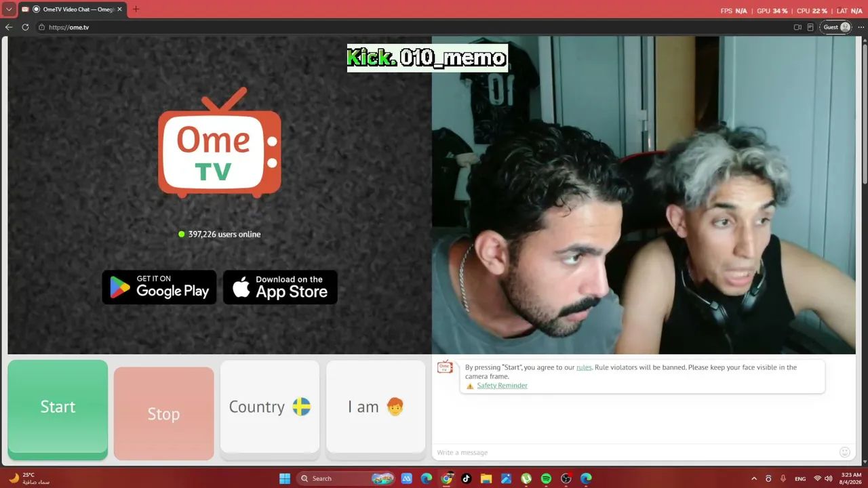Switch to Chrome on the taskbar
Screen dimensions: 868x488
pyautogui.click(x=446, y=479)
